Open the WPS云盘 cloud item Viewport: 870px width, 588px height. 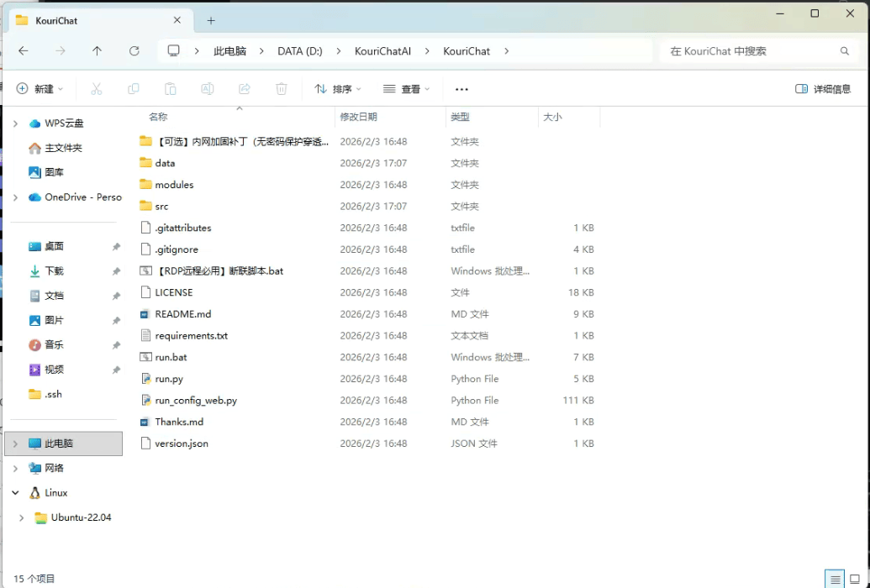tap(64, 123)
